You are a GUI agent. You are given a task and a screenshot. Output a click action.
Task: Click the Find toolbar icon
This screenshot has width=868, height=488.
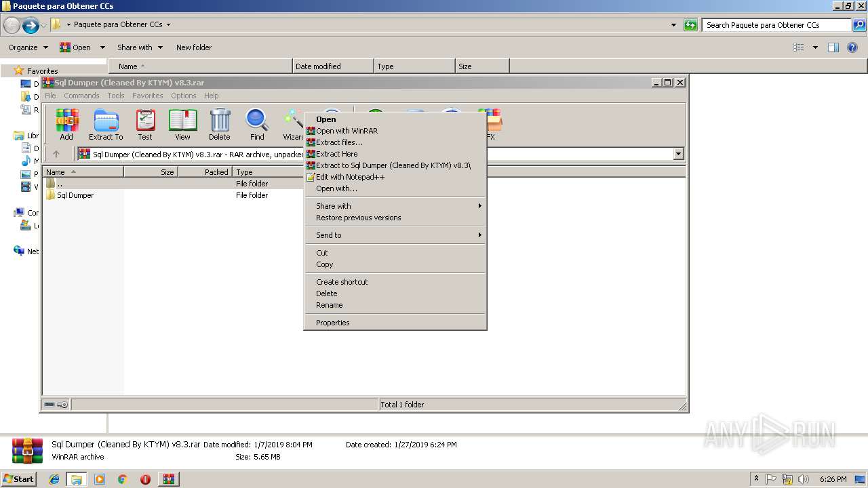[257, 125]
